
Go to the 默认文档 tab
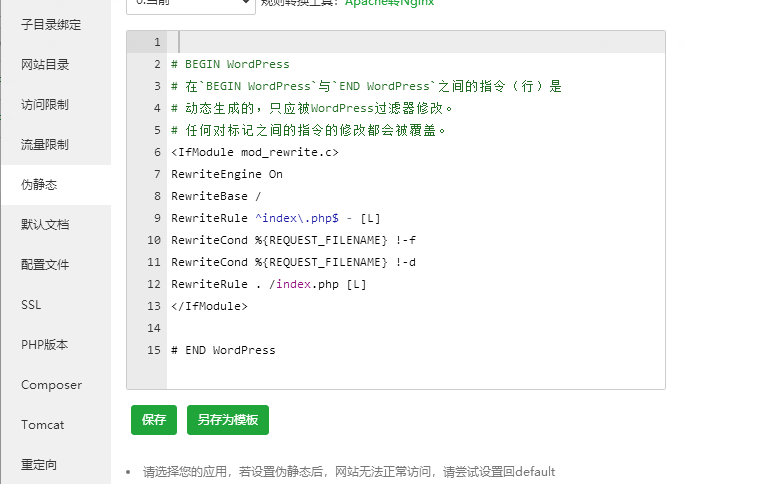pos(45,224)
